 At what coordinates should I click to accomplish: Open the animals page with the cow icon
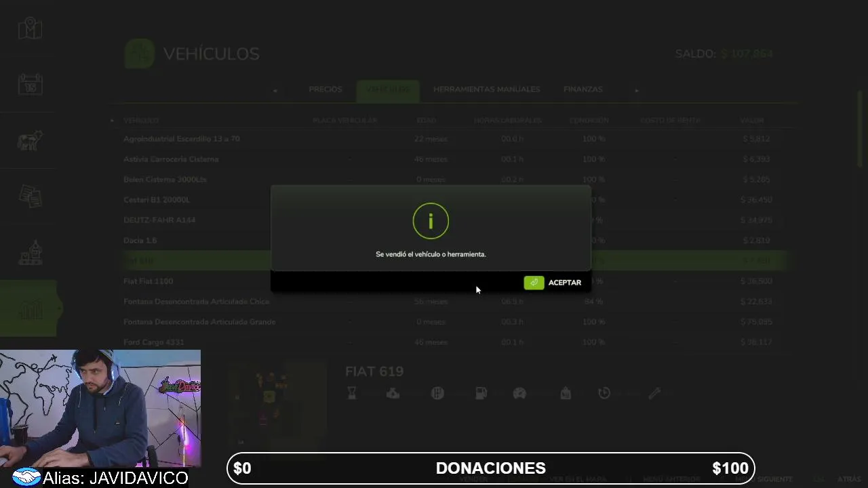pos(30,140)
